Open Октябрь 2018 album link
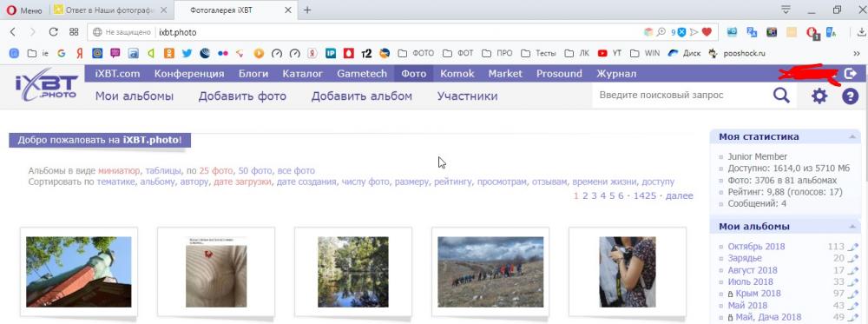 click(756, 247)
